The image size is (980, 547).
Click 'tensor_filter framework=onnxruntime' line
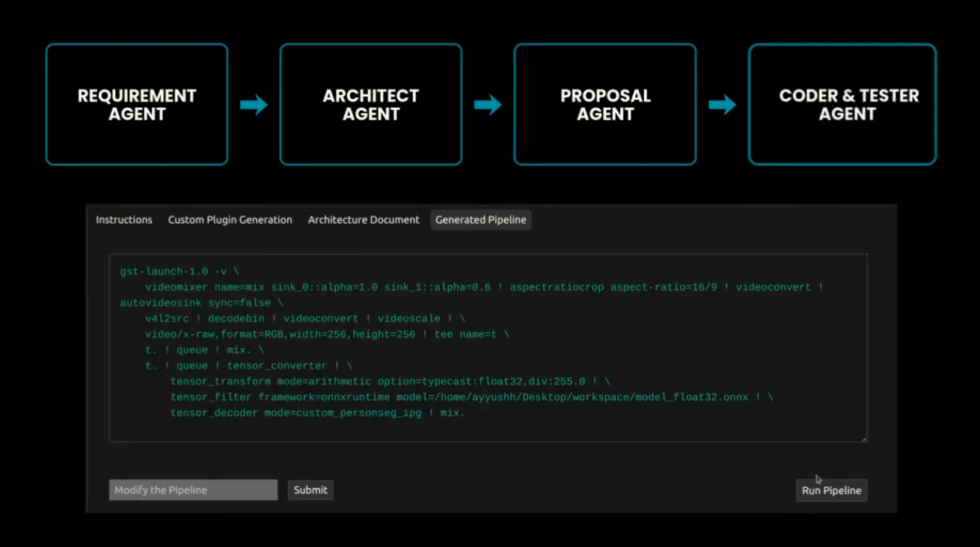click(472, 397)
